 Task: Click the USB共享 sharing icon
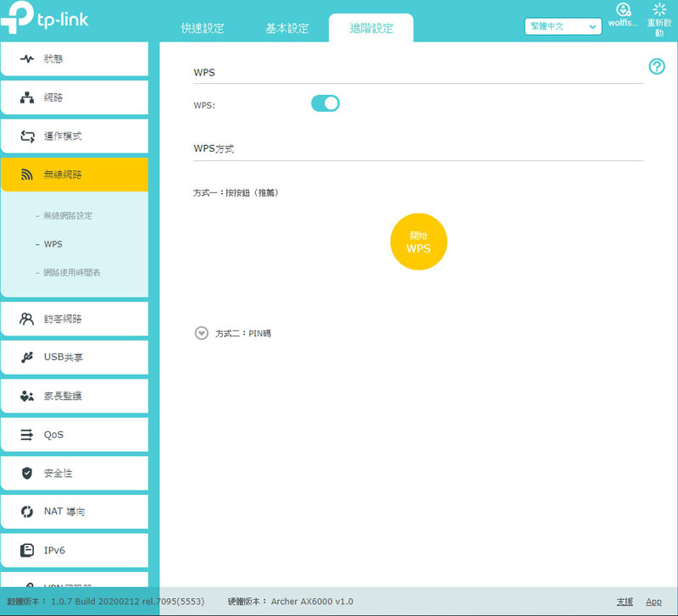click(x=27, y=358)
